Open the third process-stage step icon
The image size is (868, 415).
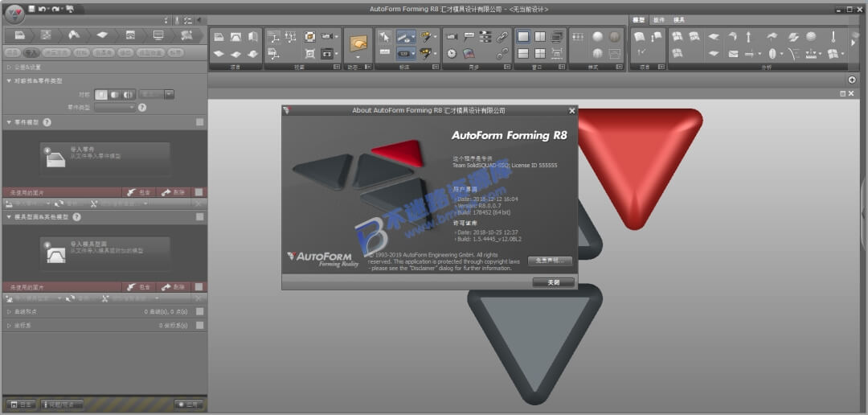74,35
